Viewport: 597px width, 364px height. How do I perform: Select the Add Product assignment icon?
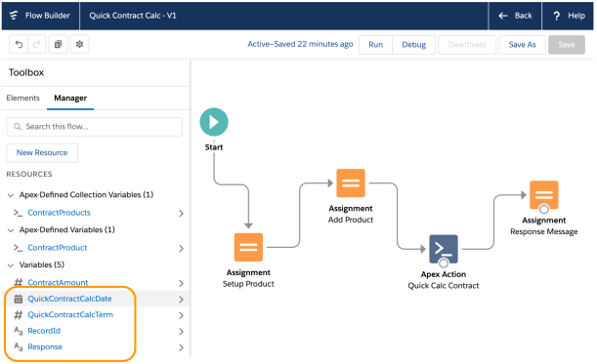(x=351, y=182)
